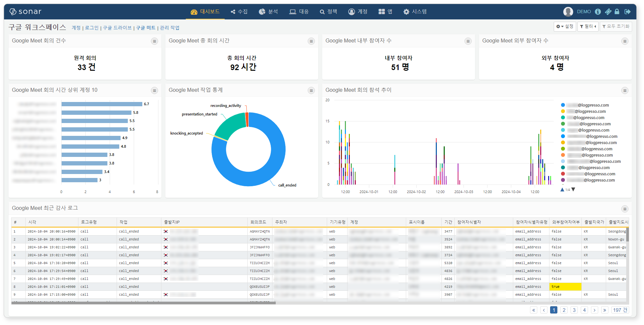Open widget menu for Google Meet 외부 참여자 수
The width and height of the screenshot is (644, 325).
[625, 41]
